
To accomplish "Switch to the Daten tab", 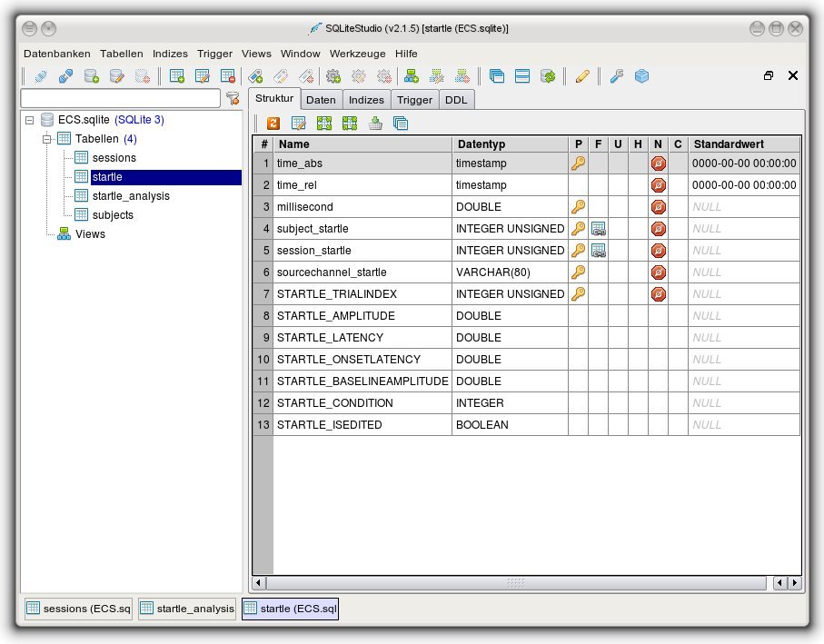I will 321,100.
